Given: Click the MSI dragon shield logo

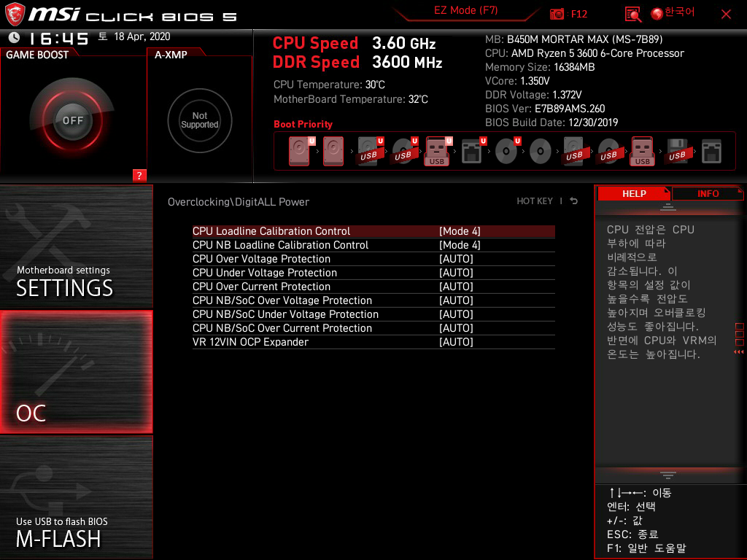Looking at the screenshot, I should pyautogui.click(x=15, y=14).
